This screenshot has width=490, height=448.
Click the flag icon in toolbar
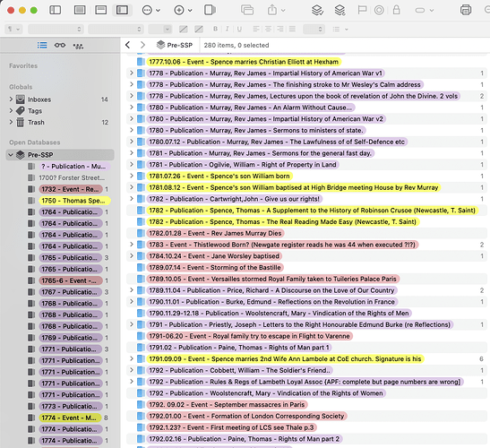click(362, 10)
